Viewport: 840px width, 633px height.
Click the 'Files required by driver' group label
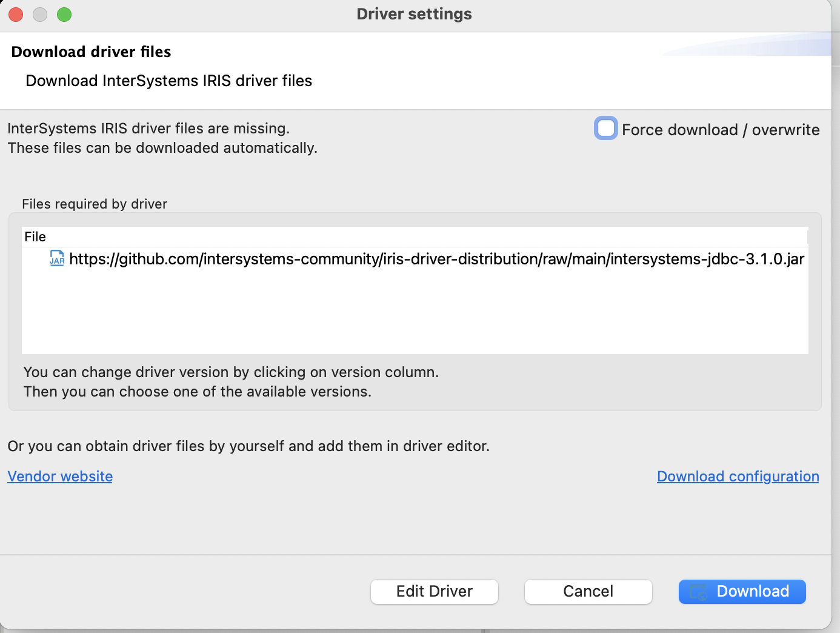click(x=95, y=204)
